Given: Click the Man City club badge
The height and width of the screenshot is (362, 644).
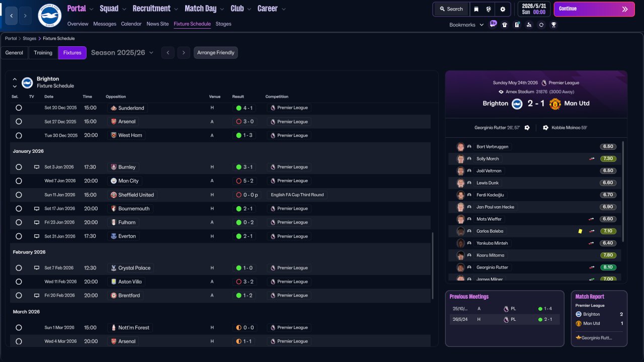Looking at the screenshot, I should coord(114,181).
